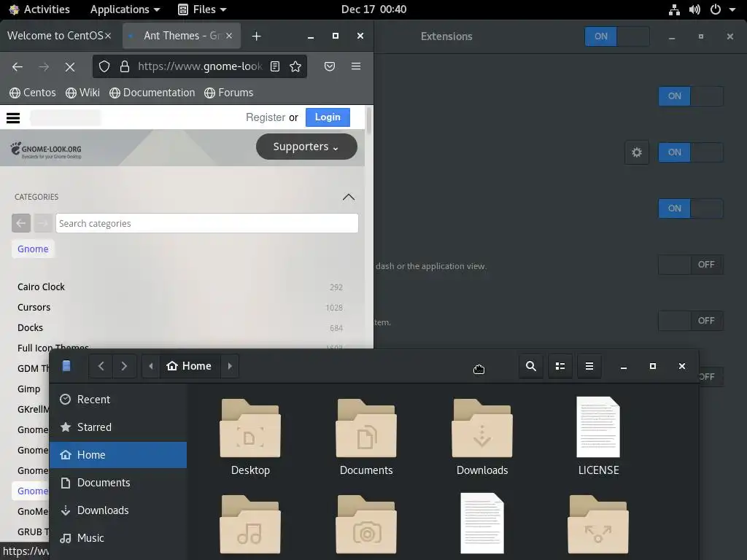Image resolution: width=747 pixels, height=560 pixels.
Task: Click the shield tracking protection icon
Action: [104, 66]
